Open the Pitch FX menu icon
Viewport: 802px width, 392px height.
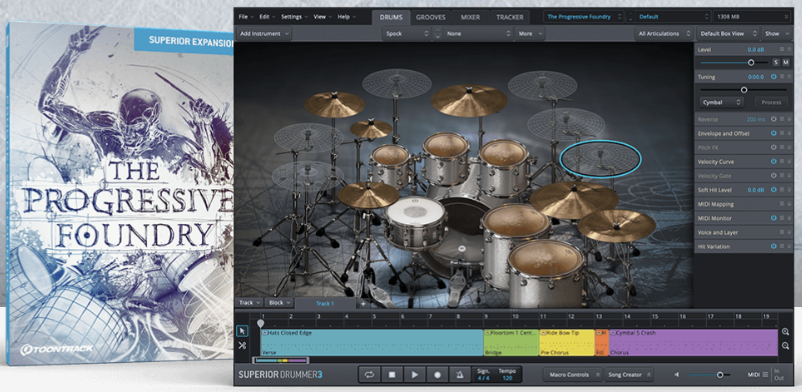[782, 147]
